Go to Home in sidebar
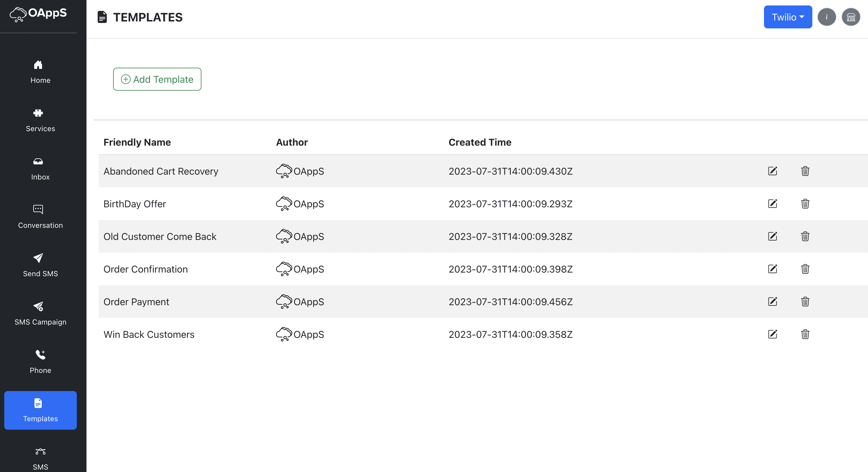The width and height of the screenshot is (868, 472). (x=41, y=72)
